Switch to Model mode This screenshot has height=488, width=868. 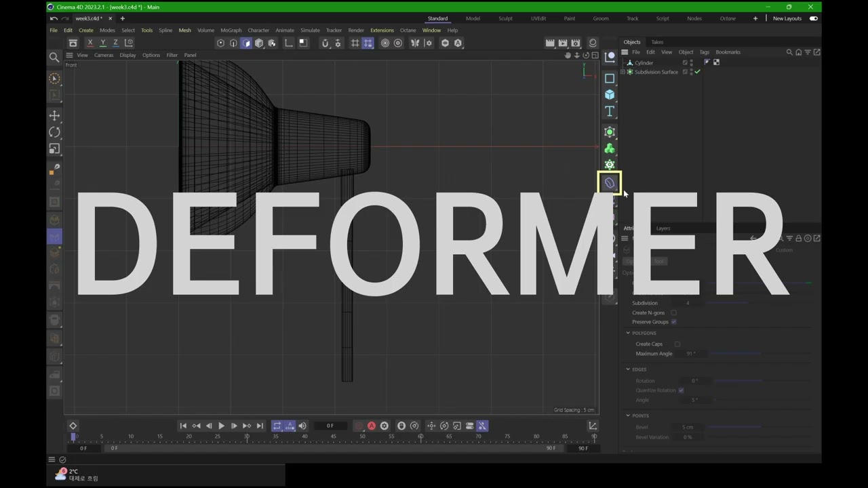tap(259, 43)
